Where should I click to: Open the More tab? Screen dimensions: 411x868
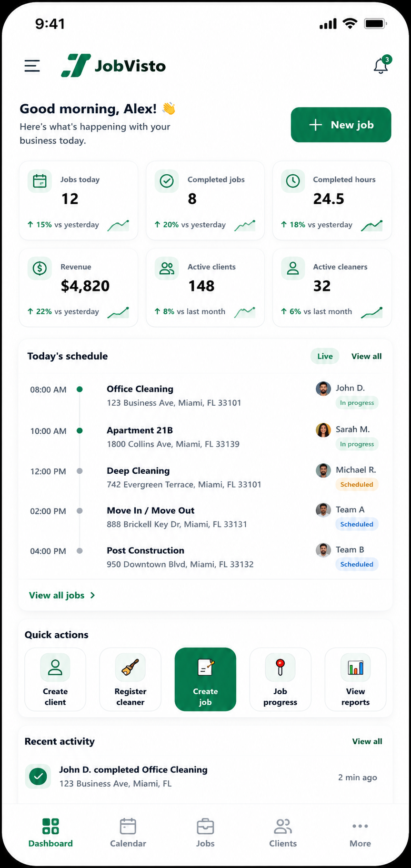point(360,833)
